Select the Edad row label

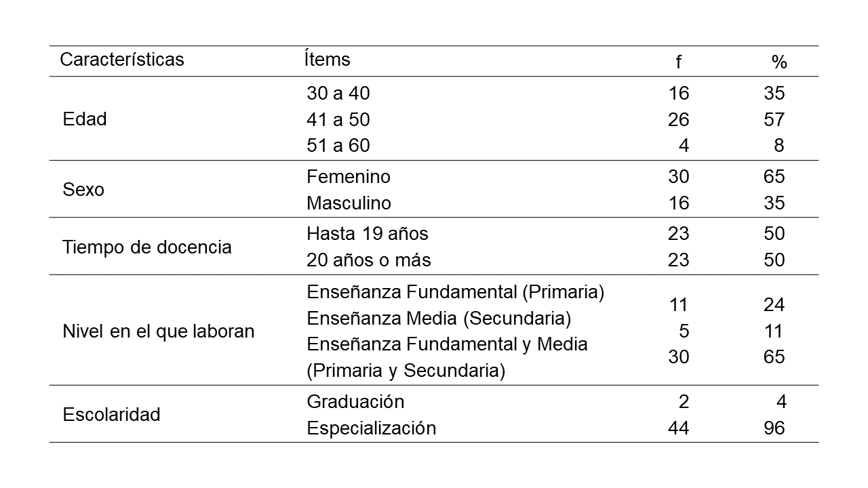tap(85, 119)
